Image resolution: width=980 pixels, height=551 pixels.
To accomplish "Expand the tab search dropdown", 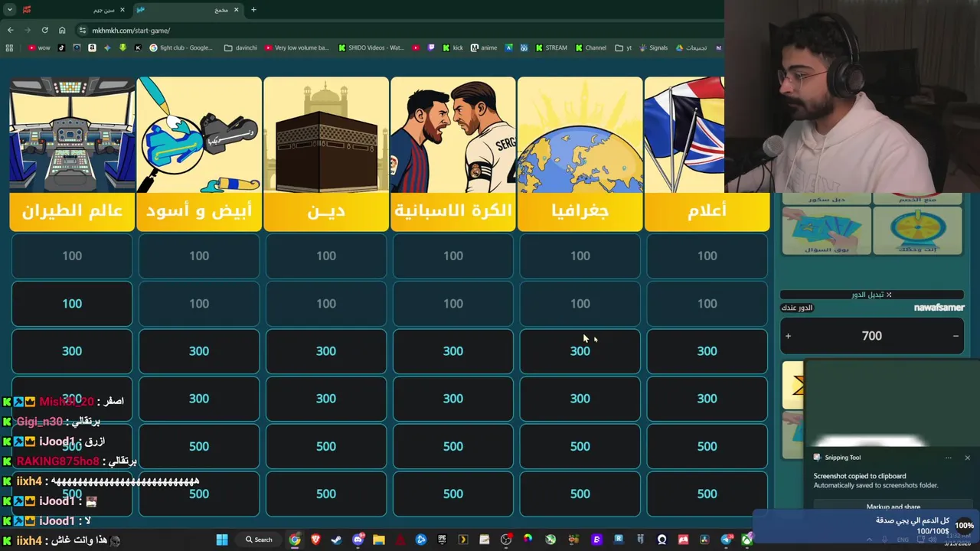I will click(9, 10).
